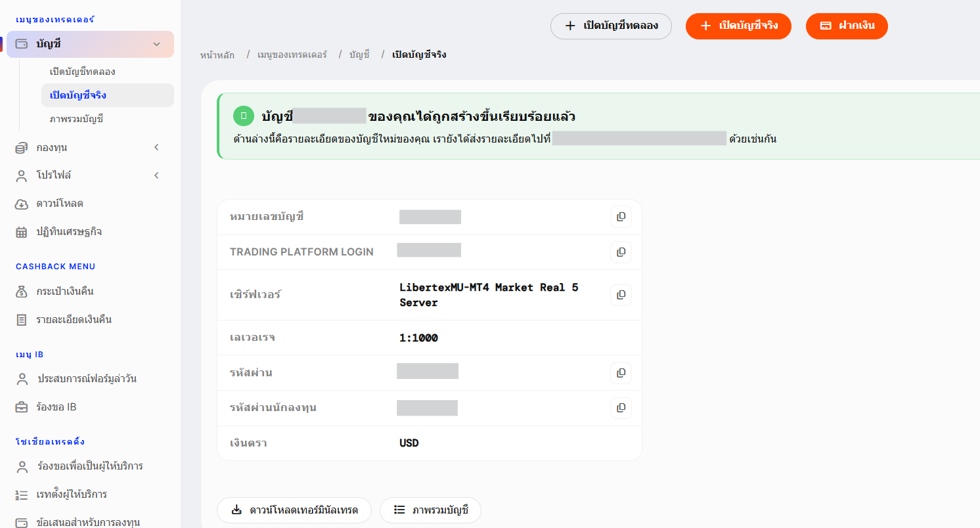Viewport: 980px width, 528px height.
Task: Go to เมนูของเทรดเดอร์ in the breadcrumb
Action: pyautogui.click(x=292, y=55)
